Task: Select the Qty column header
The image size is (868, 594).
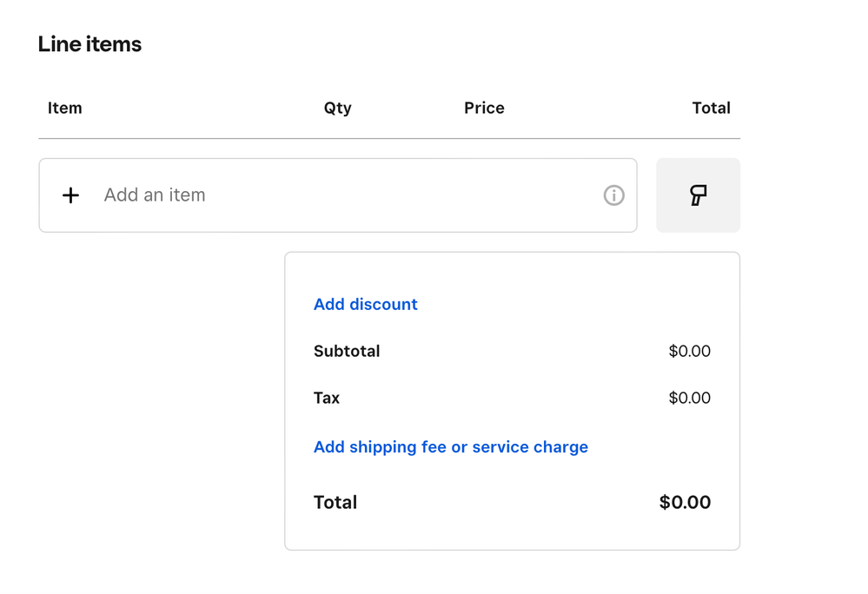Action: (338, 108)
